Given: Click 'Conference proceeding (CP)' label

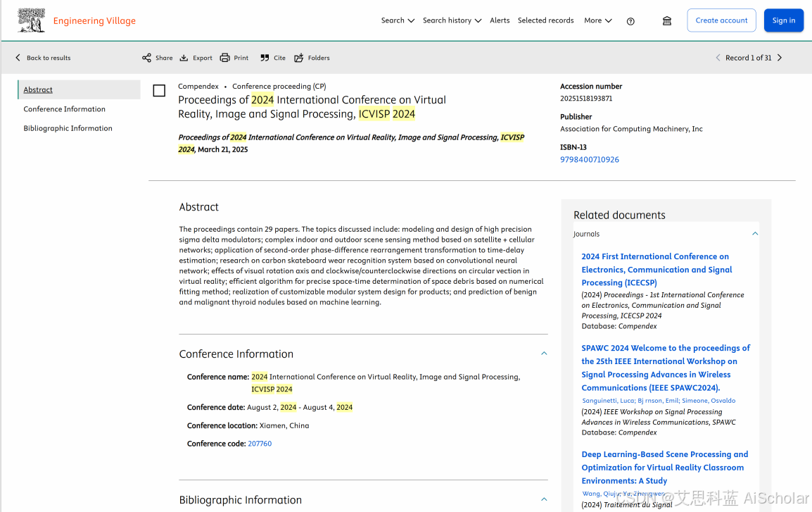Looking at the screenshot, I should (279, 86).
